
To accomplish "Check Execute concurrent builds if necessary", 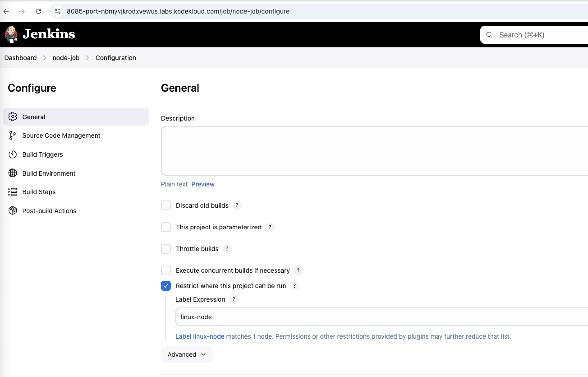I will pyautogui.click(x=166, y=270).
